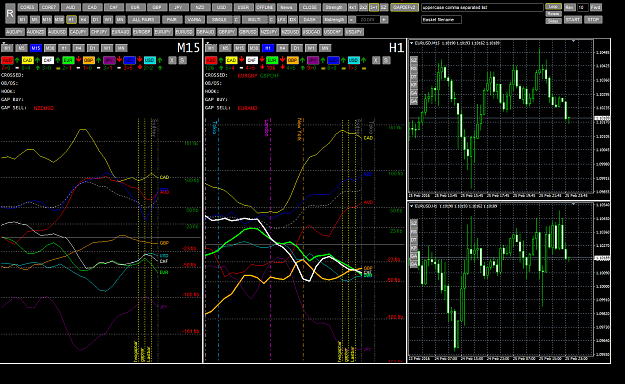Select MN timeframe in second toolbar row
625x384 pixels.
(x=120, y=20)
